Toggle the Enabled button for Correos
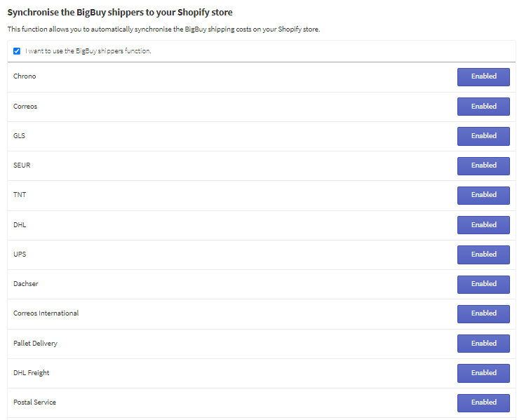 click(483, 107)
